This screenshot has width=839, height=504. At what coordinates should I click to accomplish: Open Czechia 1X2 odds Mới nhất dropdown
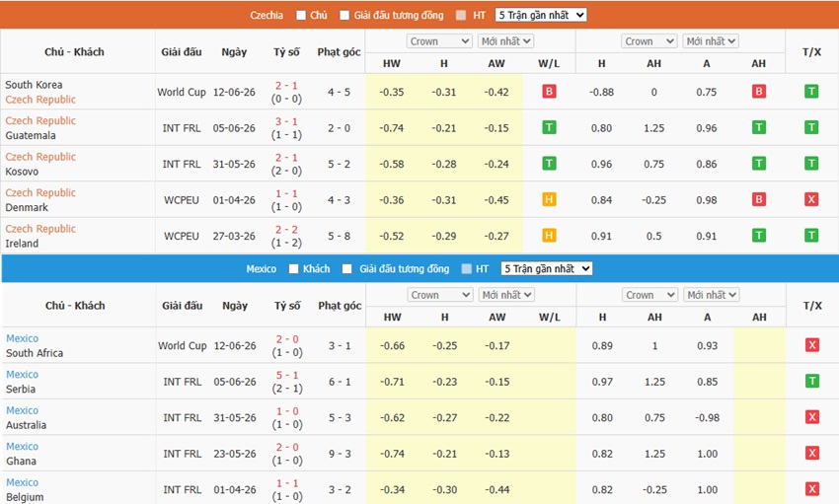click(505, 41)
